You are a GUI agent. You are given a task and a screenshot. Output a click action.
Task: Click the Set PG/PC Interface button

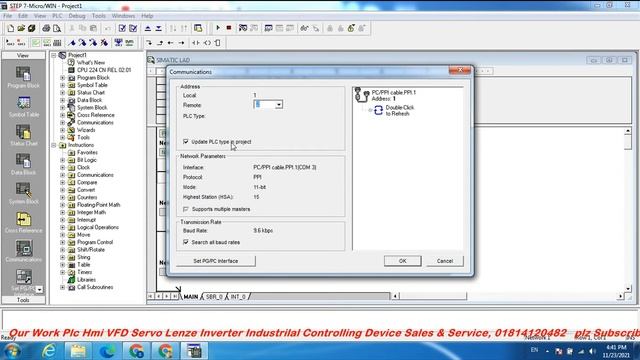tap(216, 261)
